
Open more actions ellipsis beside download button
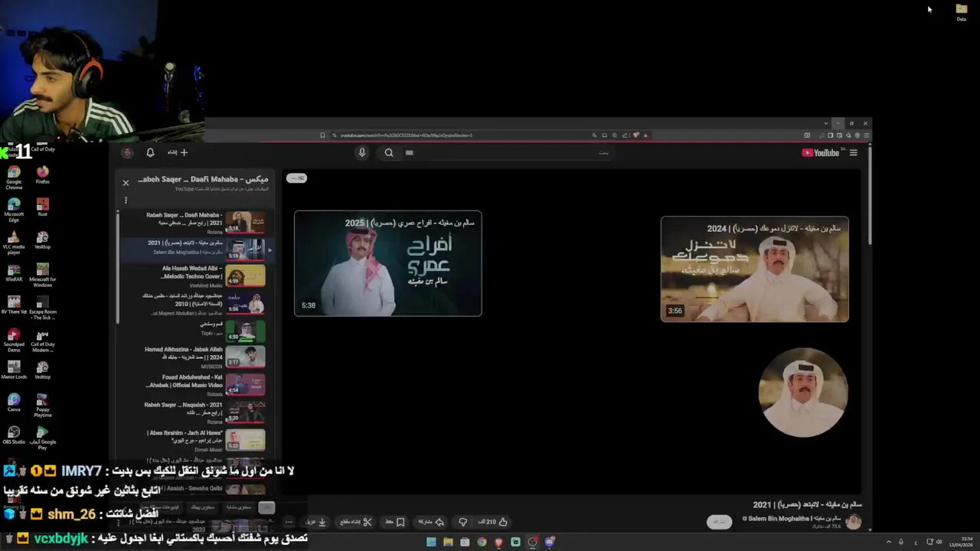tap(289, 522)
